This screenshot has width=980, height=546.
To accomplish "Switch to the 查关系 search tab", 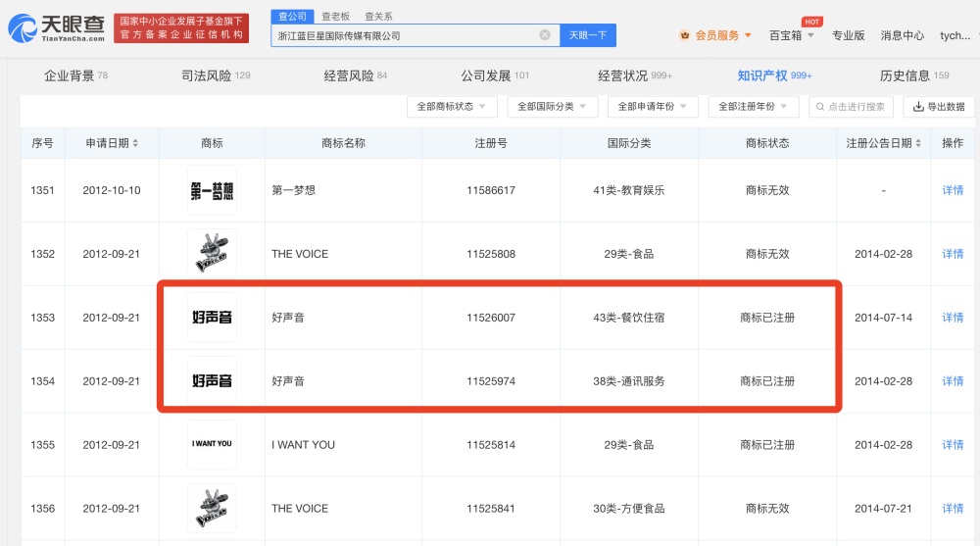I will 378,17.
